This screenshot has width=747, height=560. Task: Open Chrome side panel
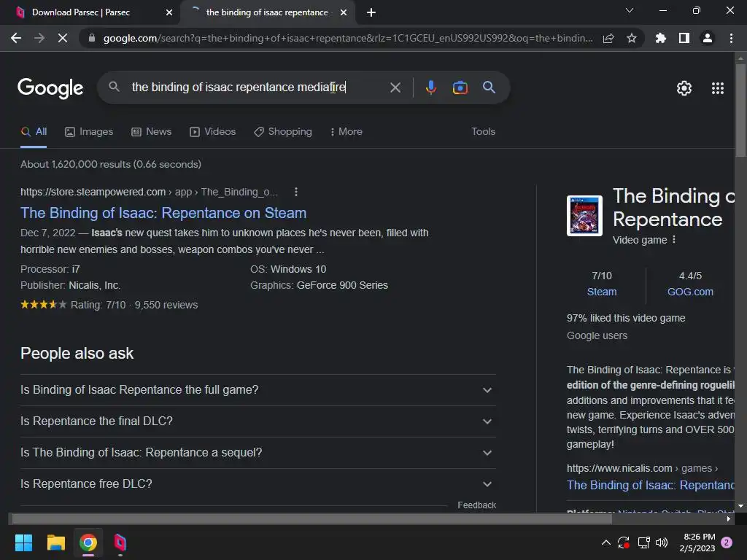[x=684, y=38]
